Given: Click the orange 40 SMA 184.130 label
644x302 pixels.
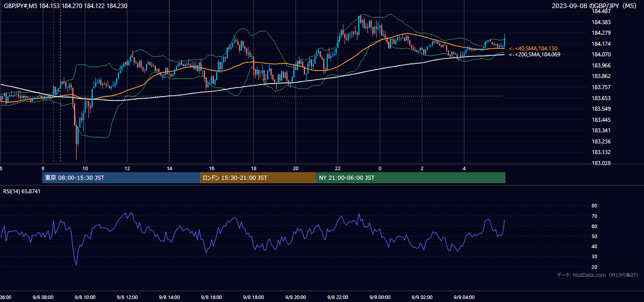Looking at the screenshot, I should pos(534,48).
